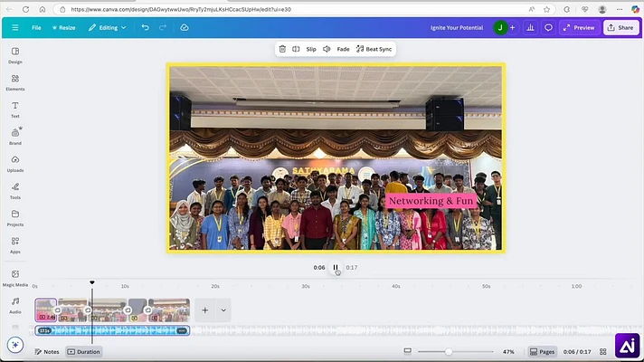Delete the selected audio with trash icon
The height and width of the screenshot is (362, 644).
coord(282,49)
